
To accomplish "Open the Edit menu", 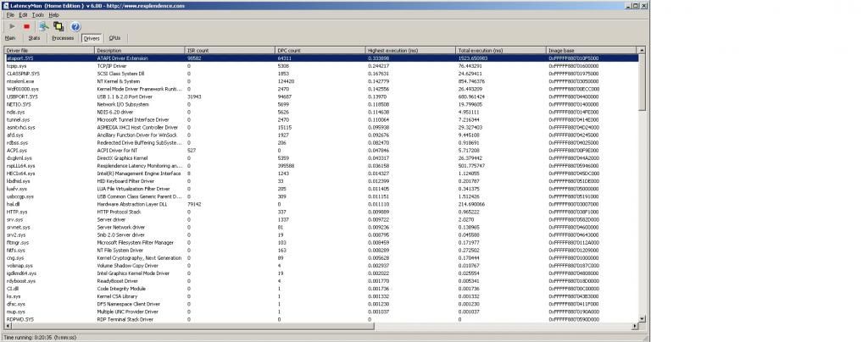I will [23, 15].
